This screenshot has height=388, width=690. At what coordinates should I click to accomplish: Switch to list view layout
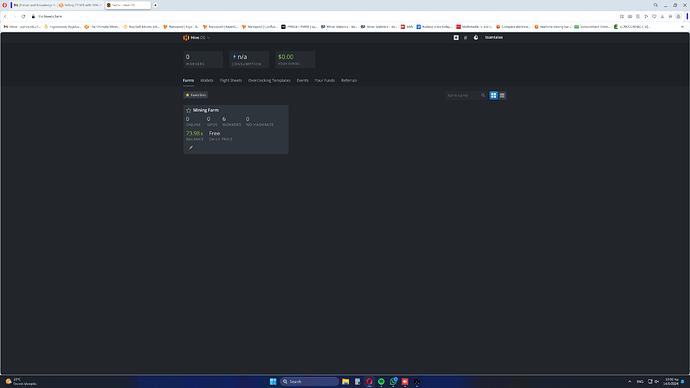[x=502, y=95]
